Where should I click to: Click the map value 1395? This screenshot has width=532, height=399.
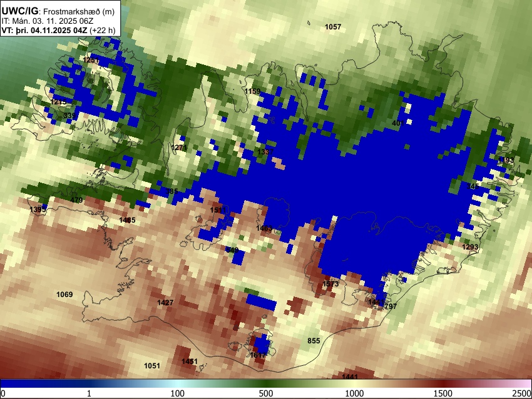38,210
